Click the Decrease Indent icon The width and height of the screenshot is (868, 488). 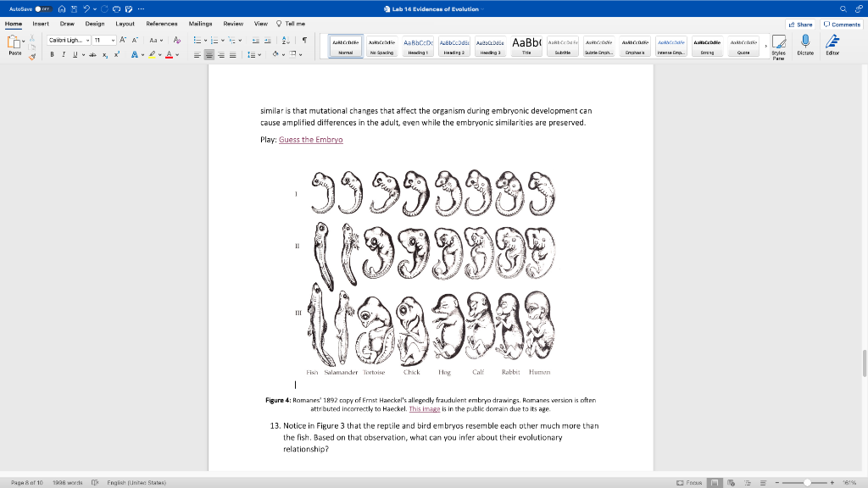pyautogui.click(x=255, y=40)
